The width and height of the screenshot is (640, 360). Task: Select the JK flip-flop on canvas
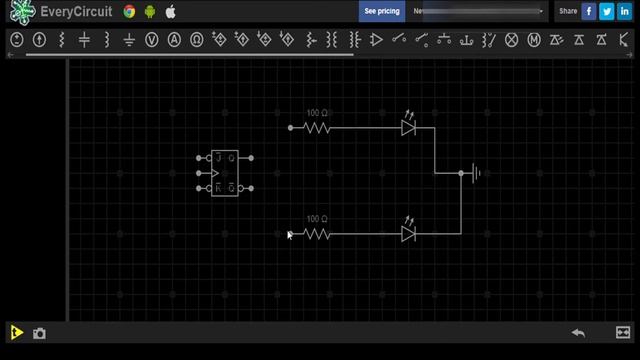[225, 173]
